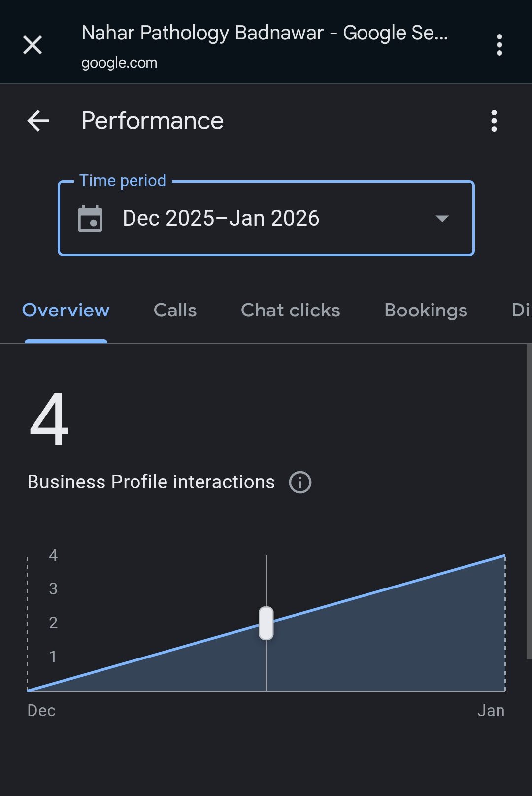532x796 pixels.
Task: Click the chart's white slider handle
Action: pos(266,623)
